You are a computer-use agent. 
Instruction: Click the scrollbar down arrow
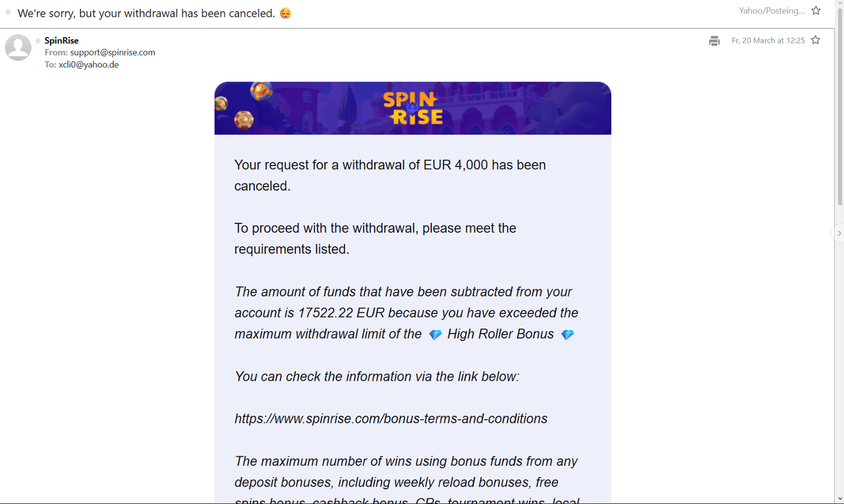[839, 499]
